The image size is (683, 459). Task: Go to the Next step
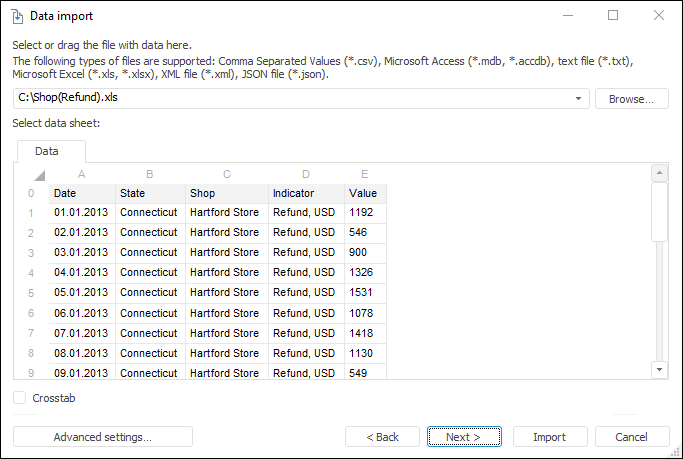tap(464, 437)
